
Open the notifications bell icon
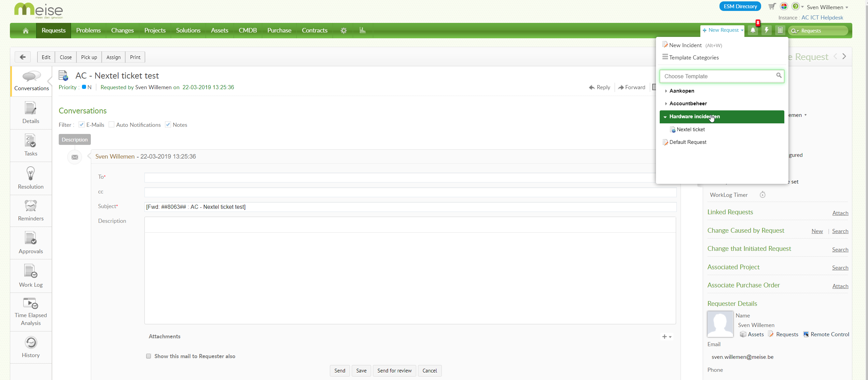pyautogui.click(x=753, y=30)
